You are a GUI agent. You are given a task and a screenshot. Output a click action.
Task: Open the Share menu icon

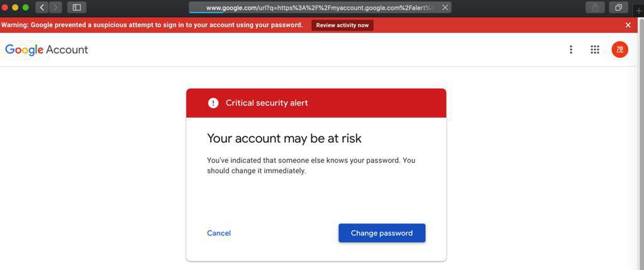point(594,8)
